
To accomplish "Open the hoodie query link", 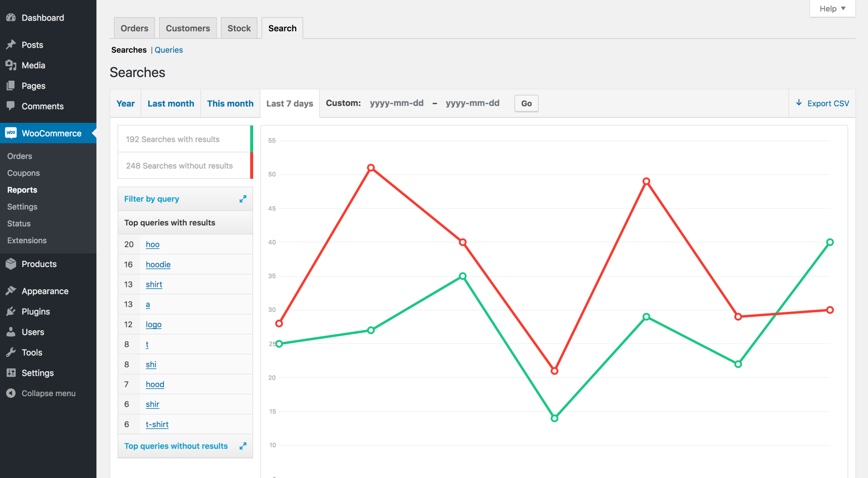I will pyautogui.click(x=158, y=264).
